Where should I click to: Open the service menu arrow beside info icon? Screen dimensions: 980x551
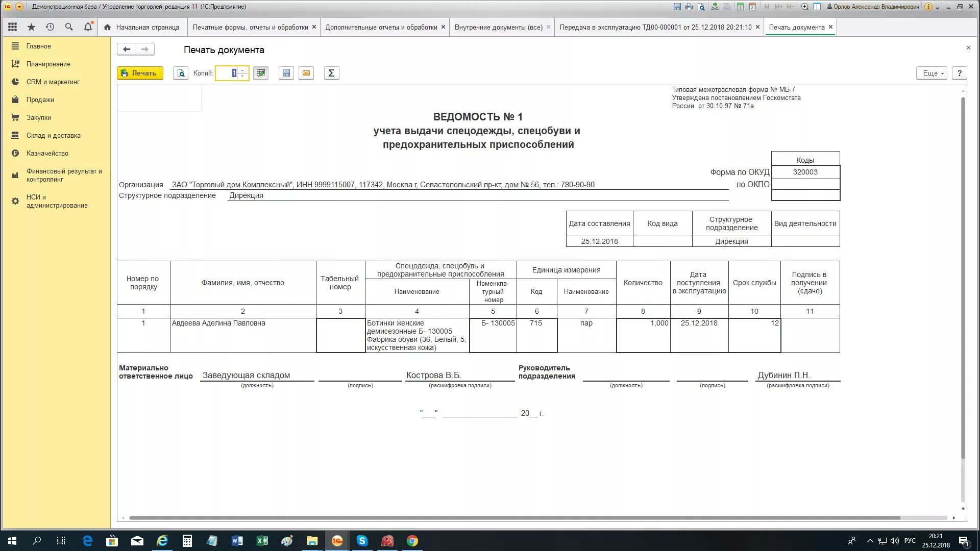pos(938,7)
